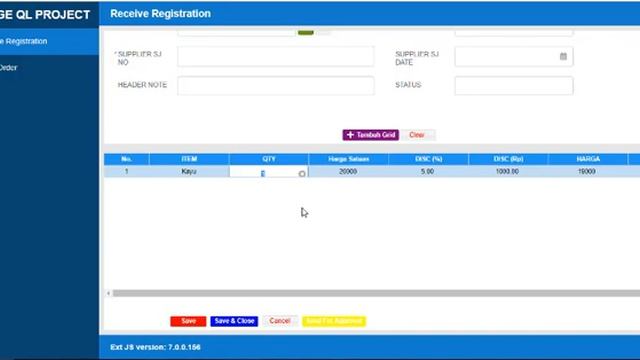Screen dimensions: 640x360
Task: Select Order item in left sidebar
Action: click(49, 68)
